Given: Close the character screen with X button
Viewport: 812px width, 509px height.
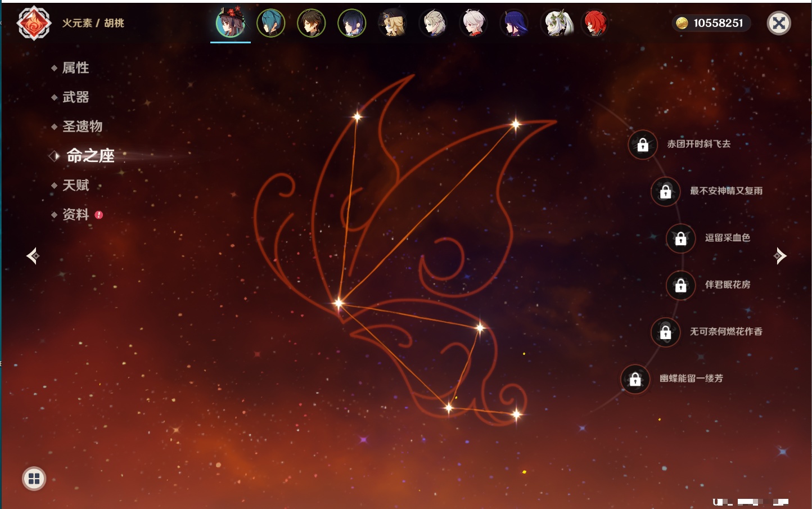Looking at the screenshot, I should [779, 23].
